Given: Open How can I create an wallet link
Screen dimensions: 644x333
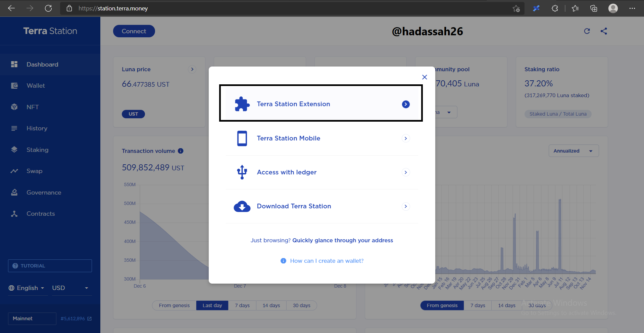Looking at the screenshot, I should point(327,261).
